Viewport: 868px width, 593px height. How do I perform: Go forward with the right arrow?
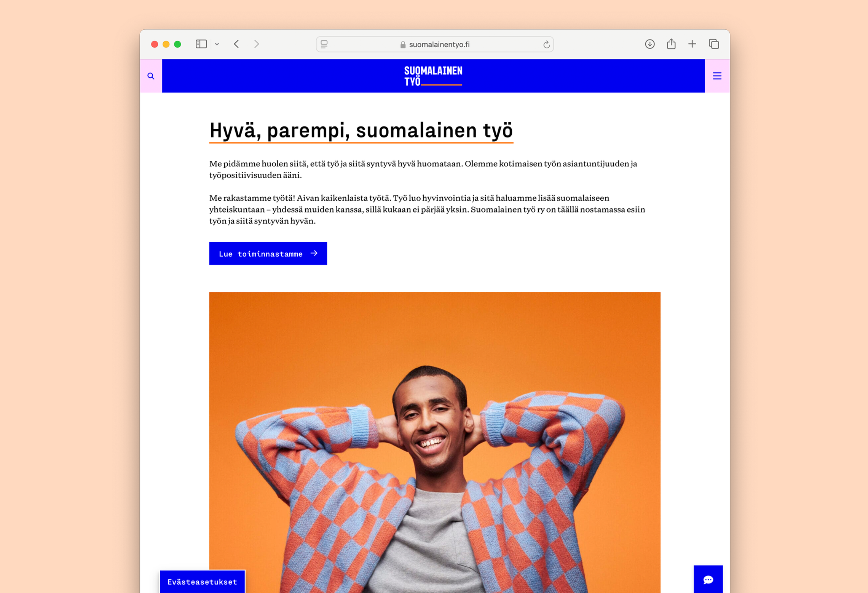[x=257, y=44]
